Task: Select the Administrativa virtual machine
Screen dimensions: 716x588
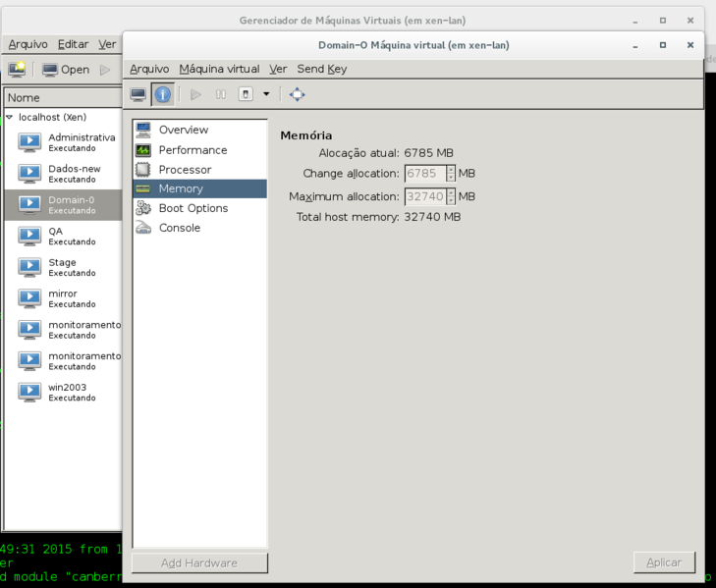Action: 63,142
